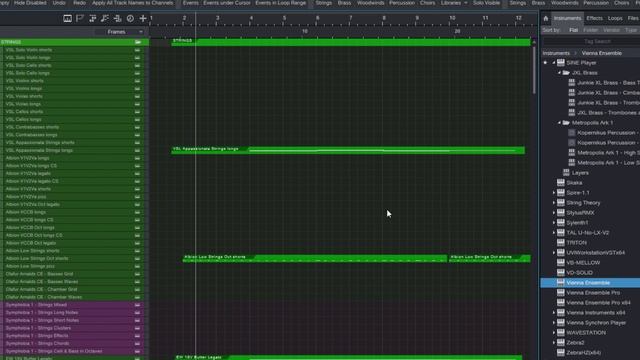Click the Redo button
This screenshot has width=640, height=360.
click(x=80, y=3)
